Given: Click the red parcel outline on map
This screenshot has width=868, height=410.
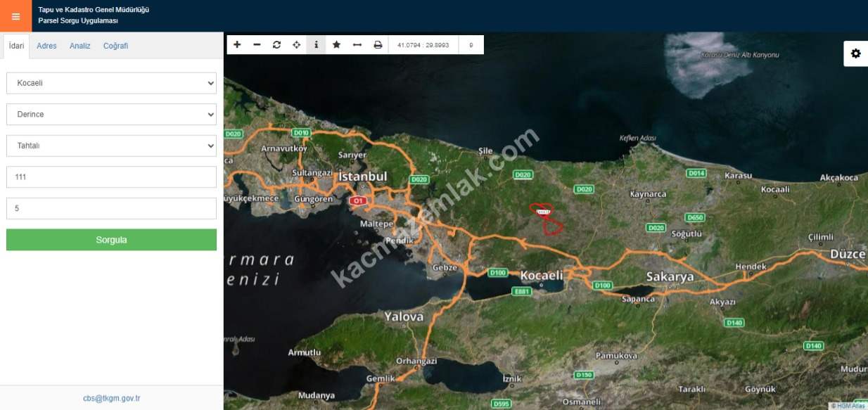Looking at the screenshot, I should coord(554,226).
